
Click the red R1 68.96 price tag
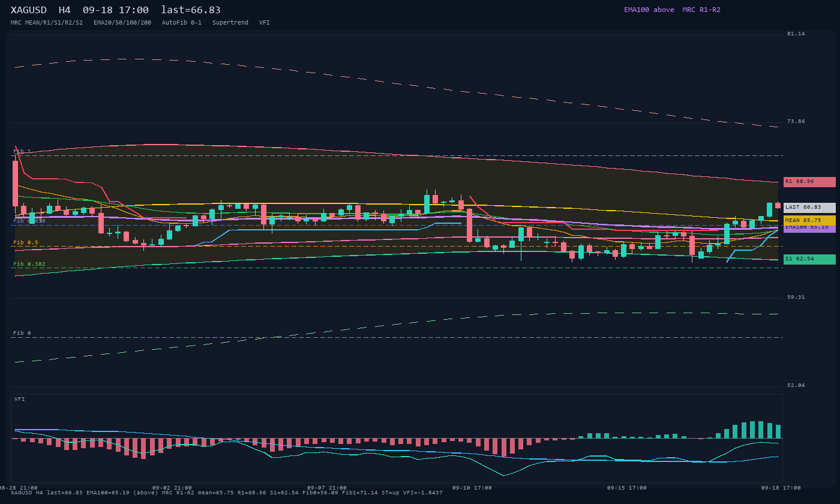tap(809, 182)
